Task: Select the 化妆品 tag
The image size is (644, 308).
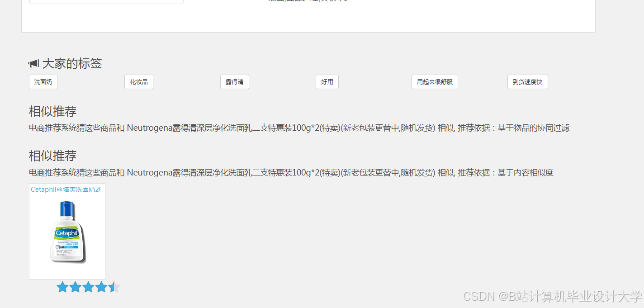Action: pyautogui.click(x=139, y=82)
